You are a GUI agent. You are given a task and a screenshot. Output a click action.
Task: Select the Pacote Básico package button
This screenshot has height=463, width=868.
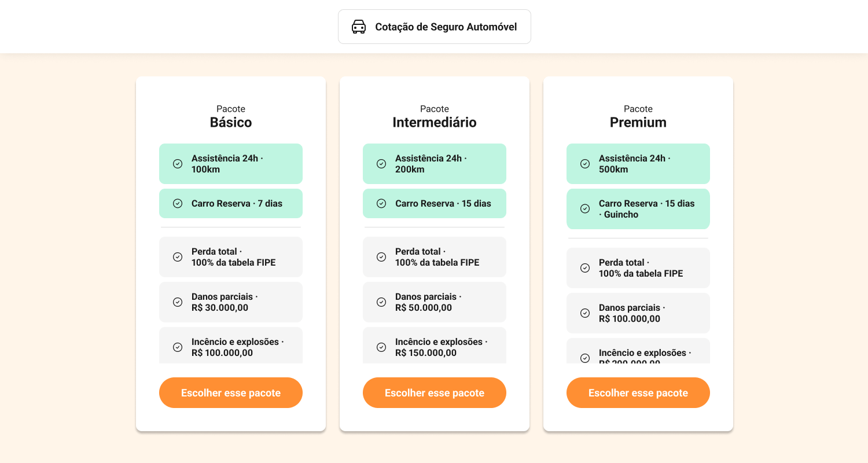click(230, 392)
